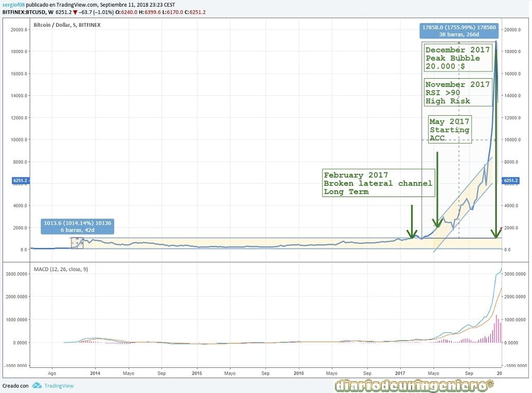Click the 2017 label on the time axis
Image resolution: width=532 pixels, height=393 pixels.
[x=400, y=373]
